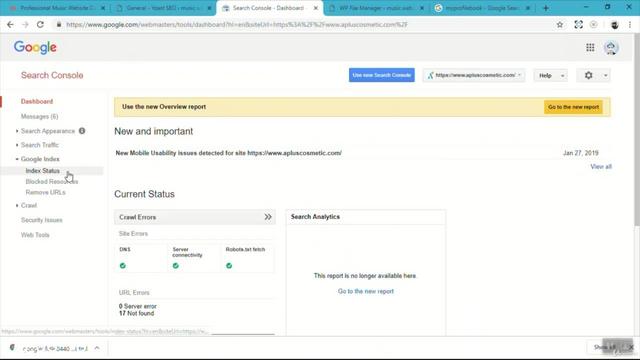Open the Help dropdown

coord(550,76)
